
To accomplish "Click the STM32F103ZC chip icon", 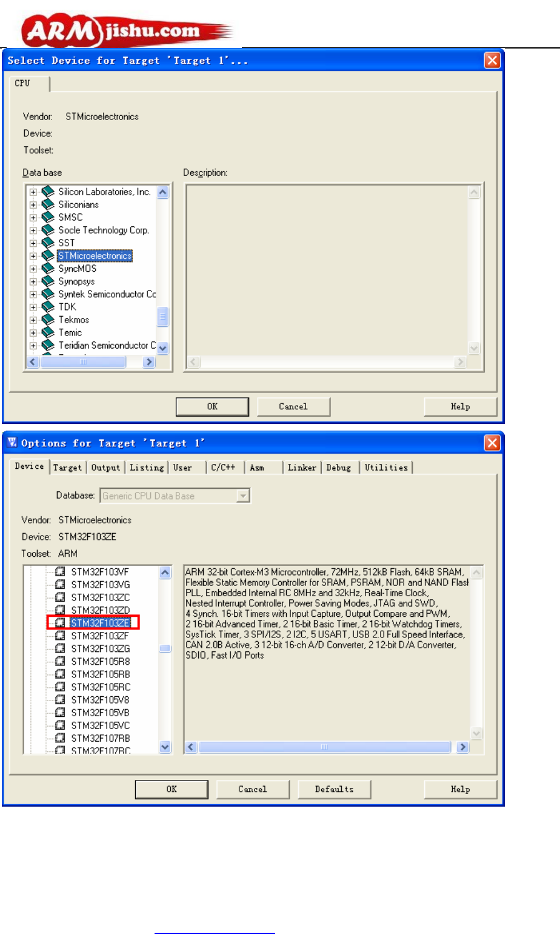I will (x=60, y=597).
